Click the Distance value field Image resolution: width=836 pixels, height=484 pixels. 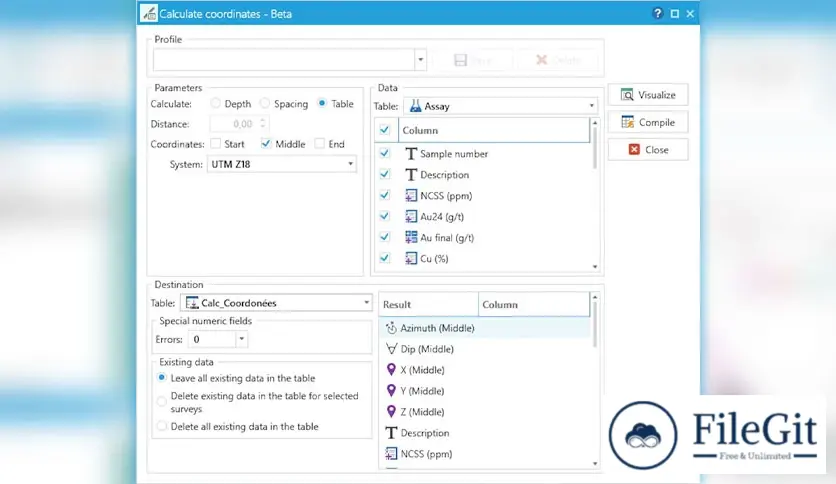234,124
